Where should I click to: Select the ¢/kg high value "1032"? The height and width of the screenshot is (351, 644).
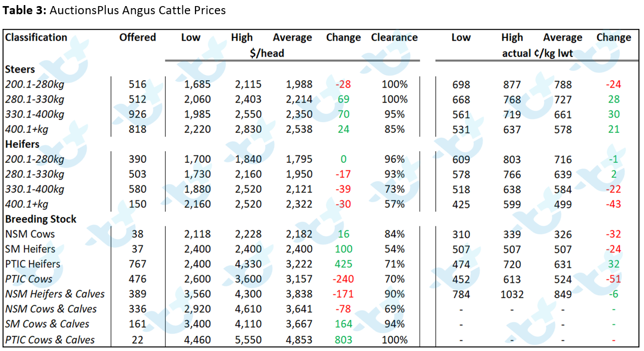pyautogui.click(x=512, y=294)
